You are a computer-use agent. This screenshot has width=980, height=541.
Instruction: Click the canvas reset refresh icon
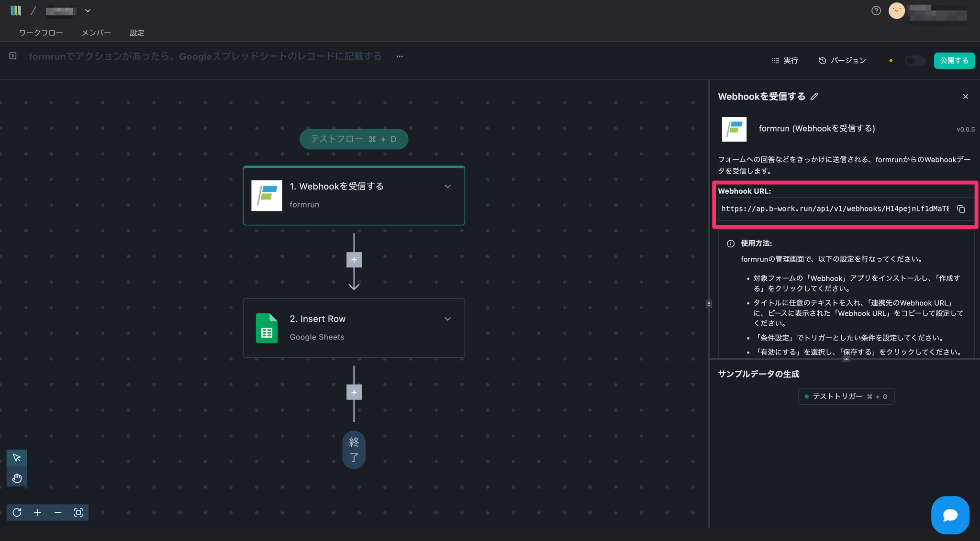click(x=17, y=512)
